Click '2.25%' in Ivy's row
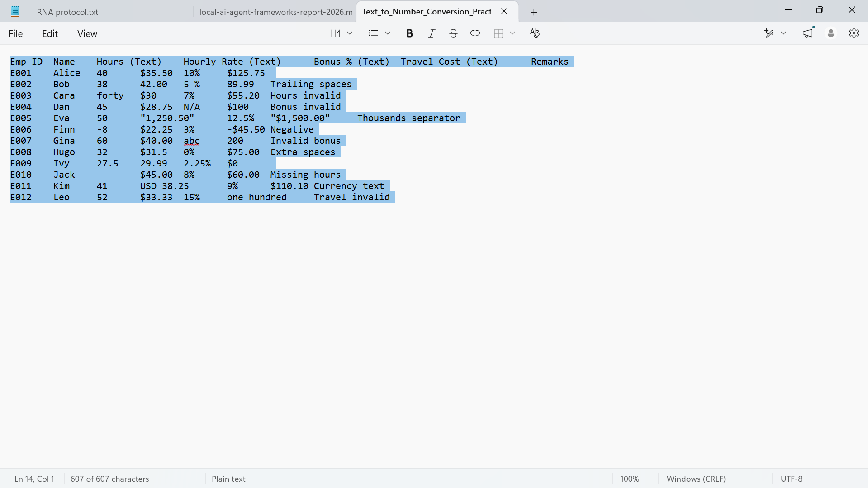This screenshot has width=868, height=488. pos(197,163)
